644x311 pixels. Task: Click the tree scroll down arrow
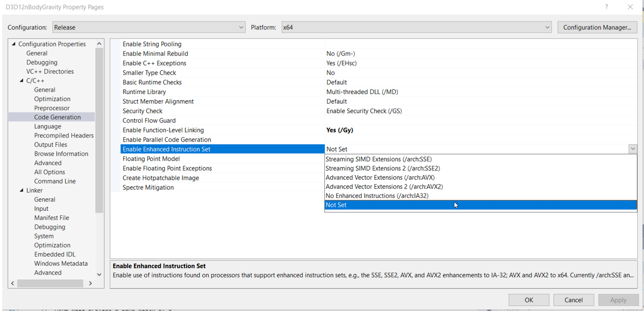[x=99, y=274]
